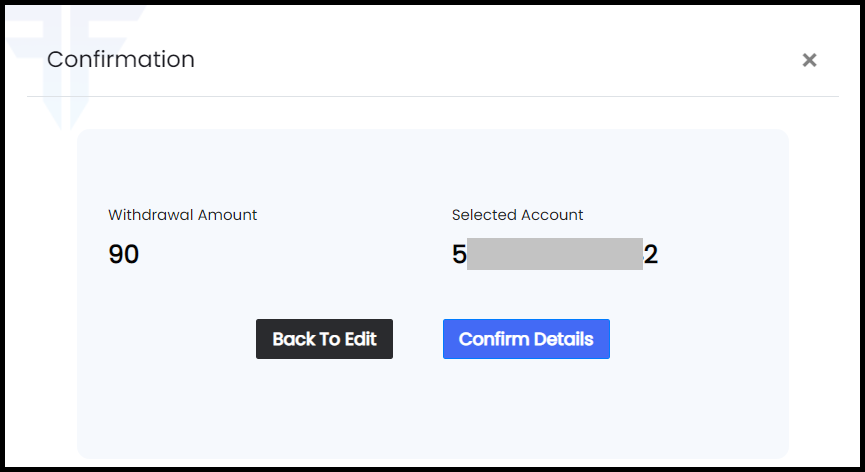Viewport: 865px width, 472px height.
Task: Click the divider line below the Confirmation title
Action: (x=433, y=96)
